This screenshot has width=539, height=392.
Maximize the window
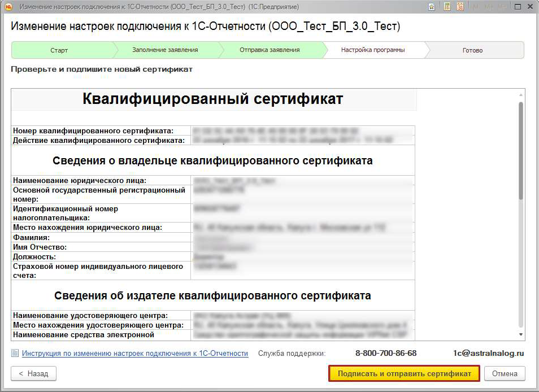click(518, 7)
